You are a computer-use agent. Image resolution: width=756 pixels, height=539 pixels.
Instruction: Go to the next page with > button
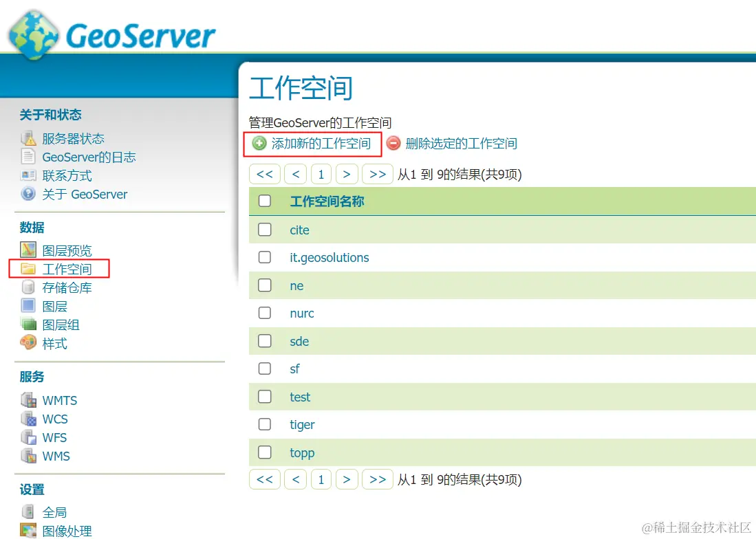347,174
